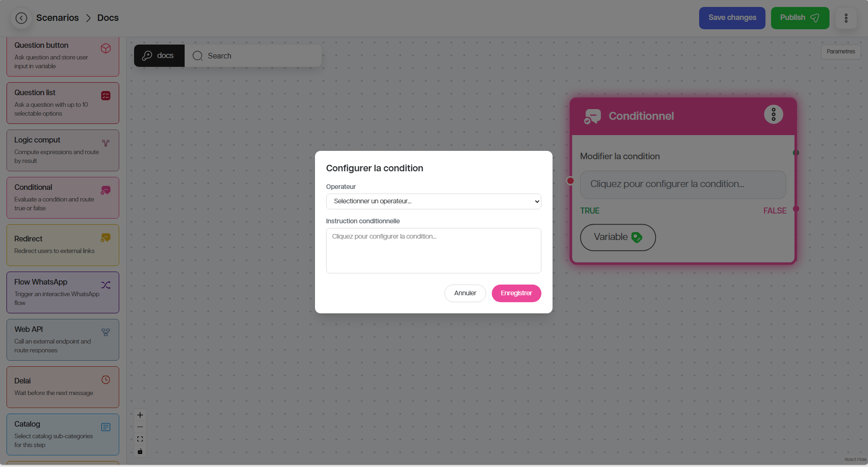The image size is (868, 467).
Task: Select the docs tab
Action: point(159,56)
